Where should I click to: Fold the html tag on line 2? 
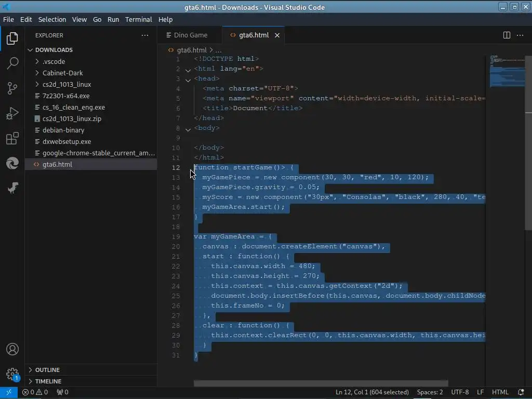pos(188,70)
